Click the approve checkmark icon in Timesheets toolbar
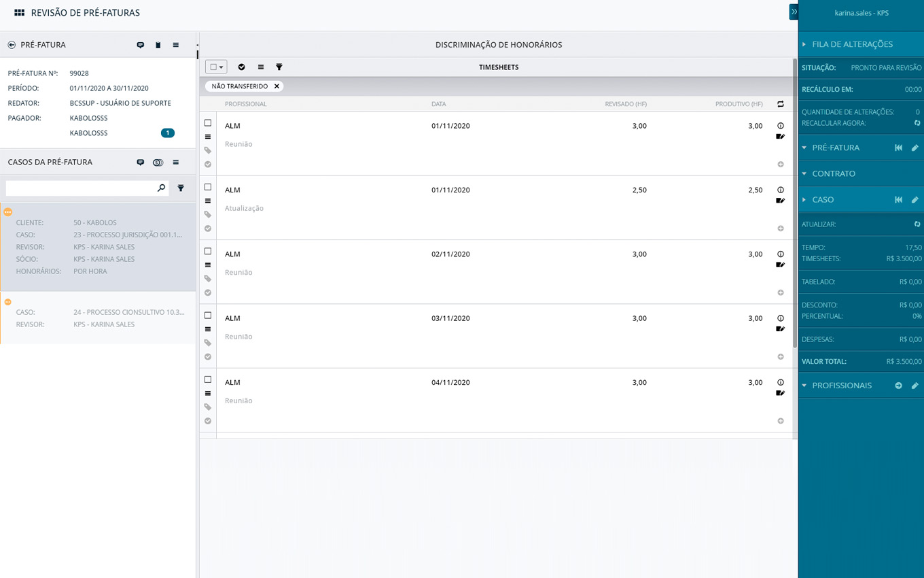924x578 pixels. (242, 67)
